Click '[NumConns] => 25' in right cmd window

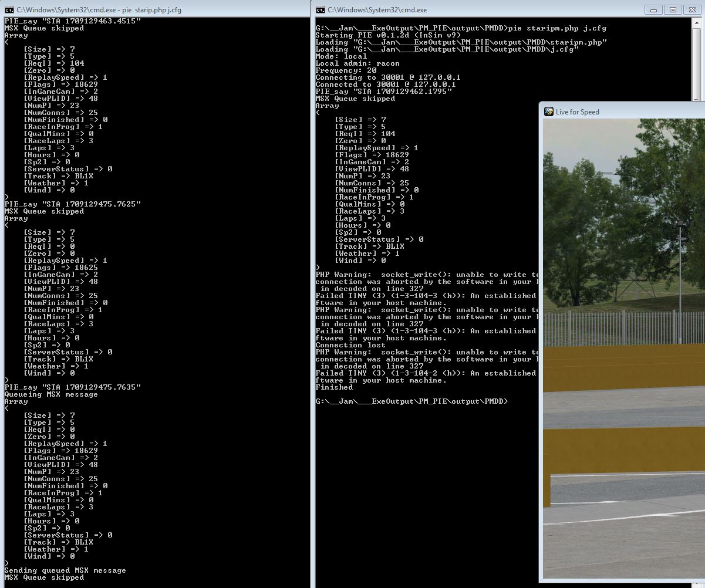372,183
